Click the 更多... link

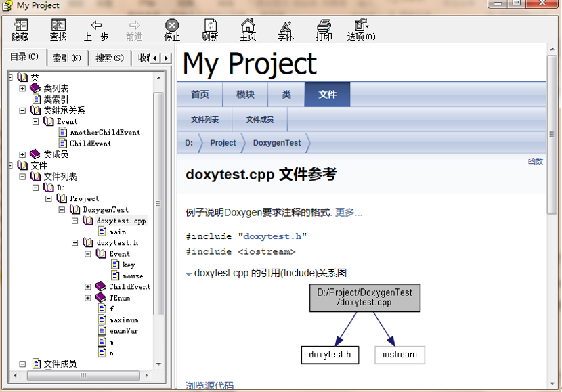(349, 213)
